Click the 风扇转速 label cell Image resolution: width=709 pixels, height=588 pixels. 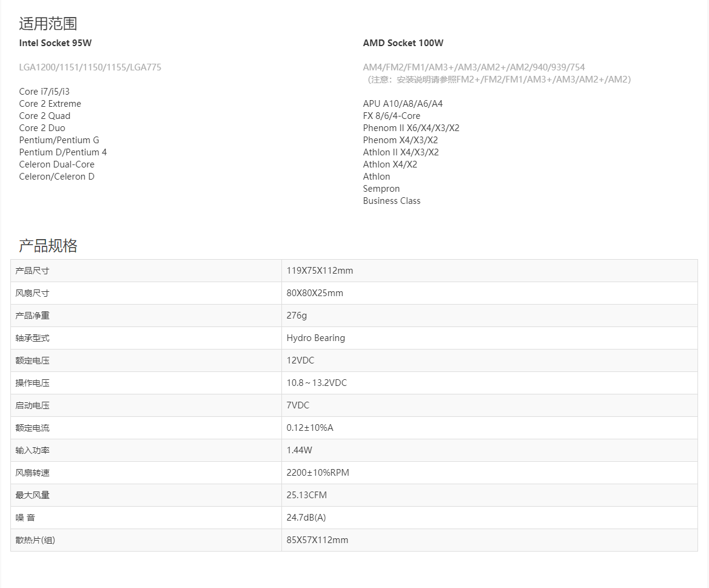[x=146, y=473]
